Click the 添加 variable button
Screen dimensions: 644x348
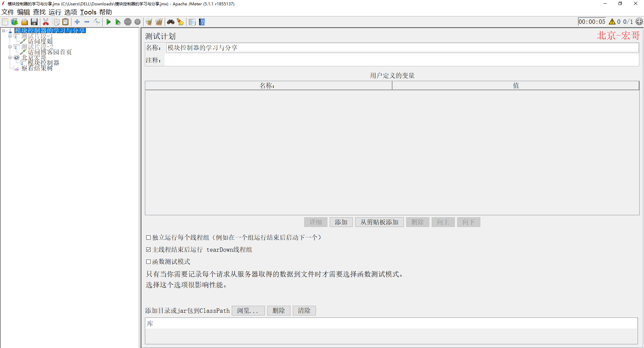click(341, 222)
